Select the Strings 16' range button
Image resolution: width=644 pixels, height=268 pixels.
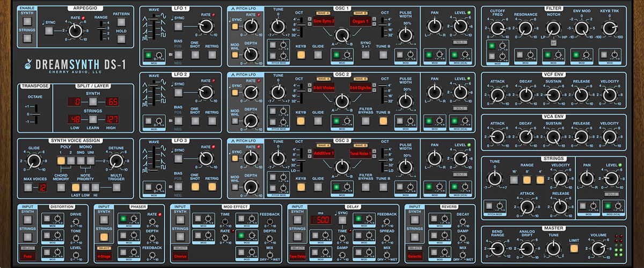[x=515, y=180]
